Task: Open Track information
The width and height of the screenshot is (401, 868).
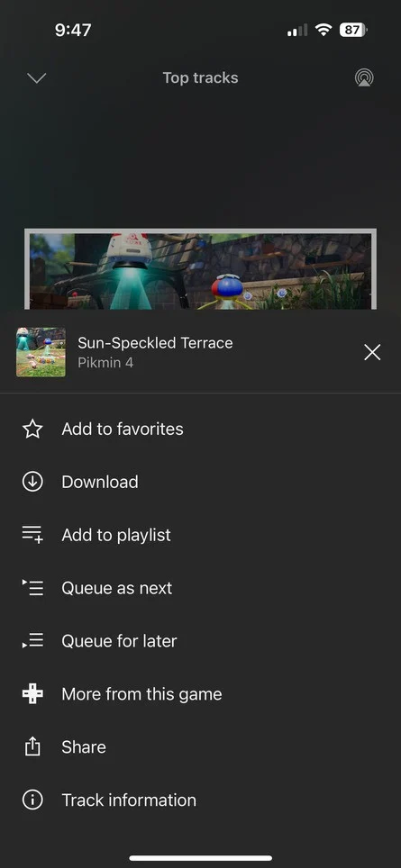Action: click(129, 800)
